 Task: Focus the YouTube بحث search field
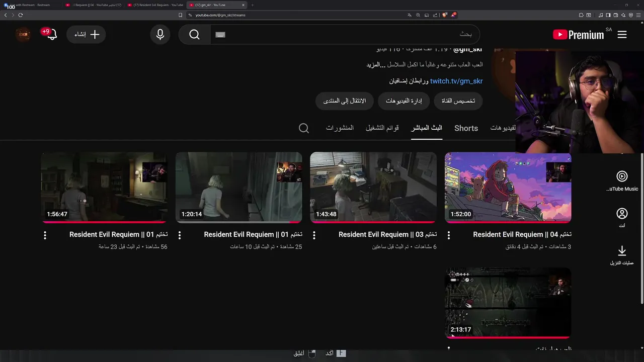point(345,34)
